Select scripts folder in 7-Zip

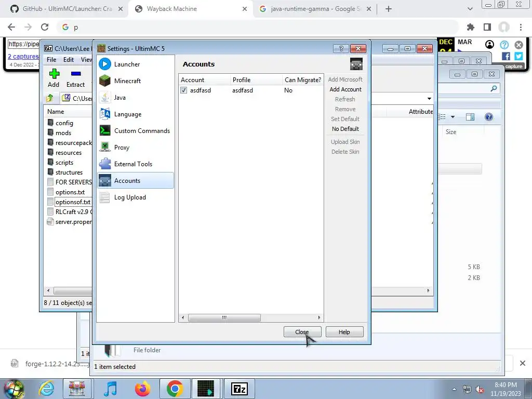pos(64,163)
